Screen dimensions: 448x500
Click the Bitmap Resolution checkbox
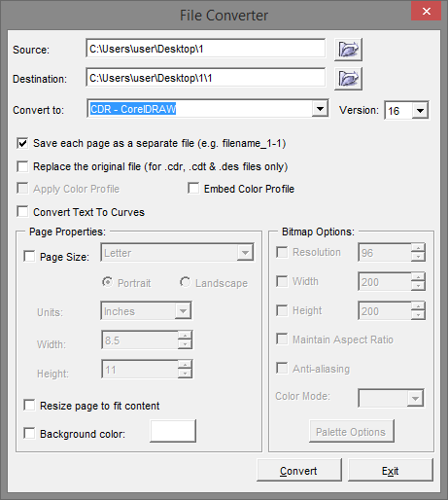(x=282, y=252)
